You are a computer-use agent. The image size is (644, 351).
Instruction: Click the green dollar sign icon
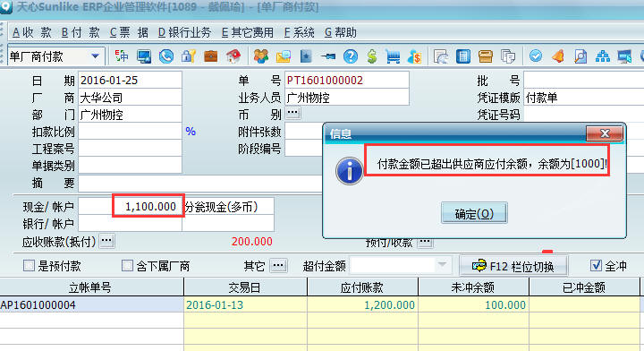(x=372, y=56)
